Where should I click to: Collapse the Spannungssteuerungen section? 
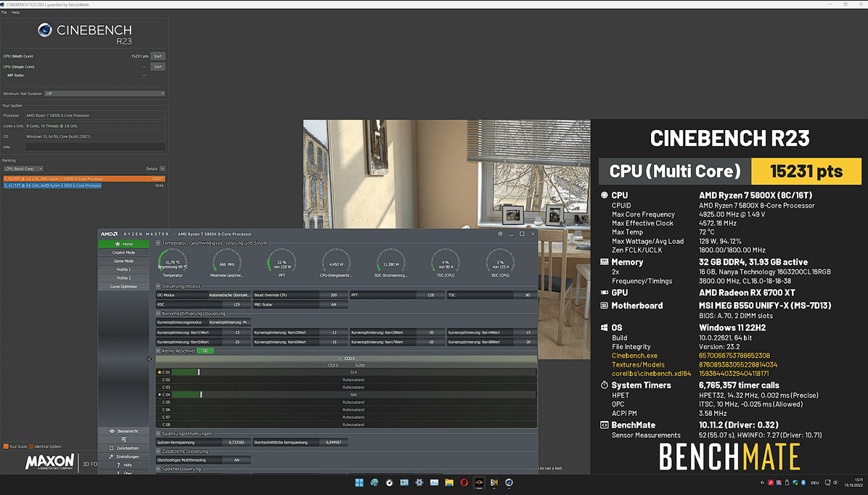[158, 433]
